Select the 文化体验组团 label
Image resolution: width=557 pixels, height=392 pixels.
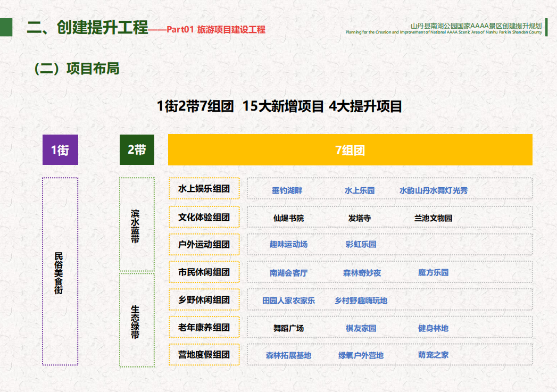pyautogui.click(x=204, y=217)
